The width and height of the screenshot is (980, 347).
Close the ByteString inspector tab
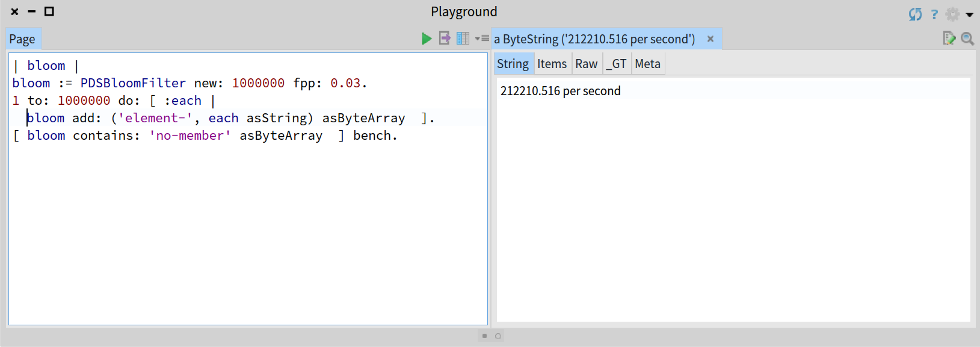(x=710, y=39)
